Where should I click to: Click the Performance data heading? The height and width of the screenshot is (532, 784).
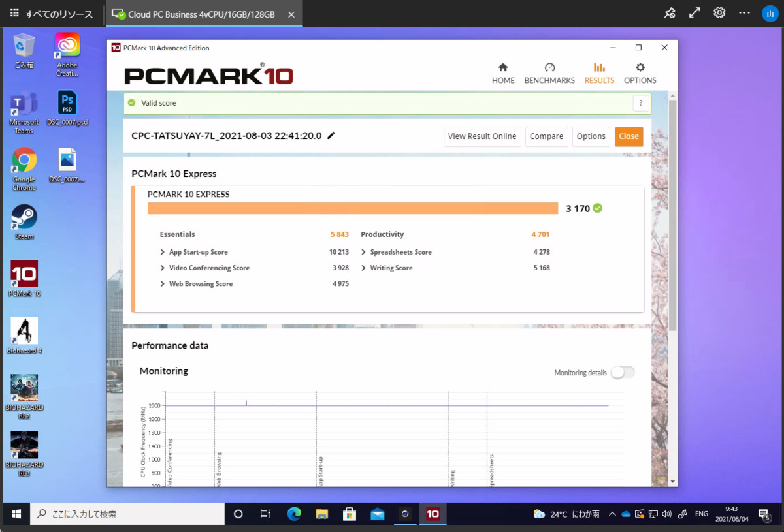point(170,345)
